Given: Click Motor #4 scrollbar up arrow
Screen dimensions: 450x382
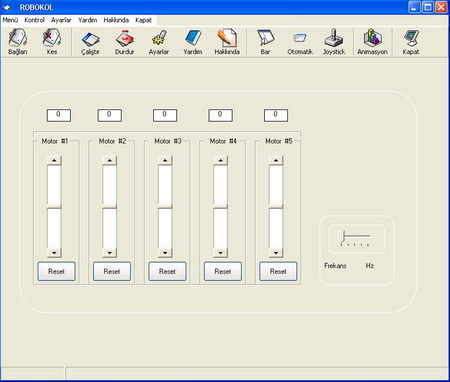Looking at the screenshot, I should [220, 160].
